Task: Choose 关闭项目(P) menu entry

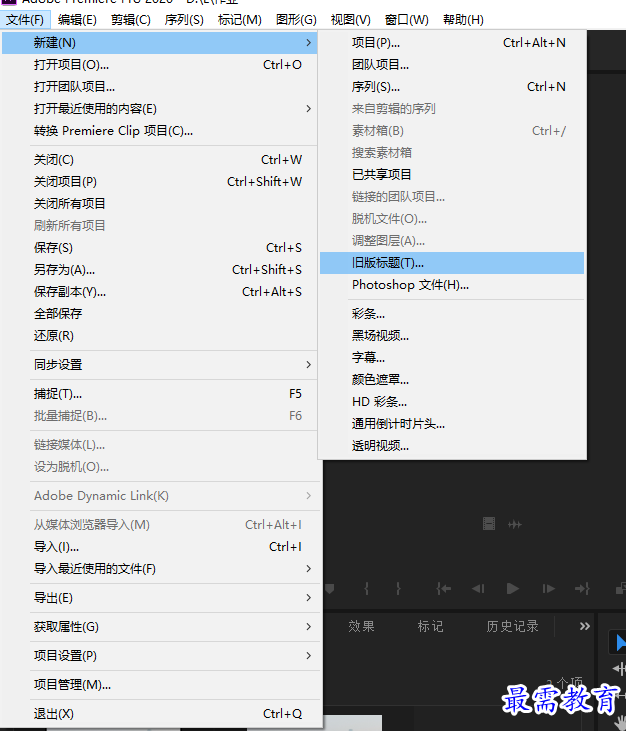Action: click(x=159, y=182)
